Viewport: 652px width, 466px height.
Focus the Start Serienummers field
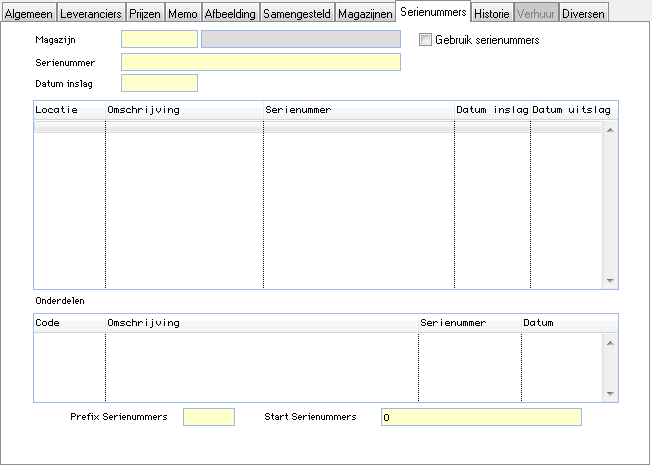[480, 417]
